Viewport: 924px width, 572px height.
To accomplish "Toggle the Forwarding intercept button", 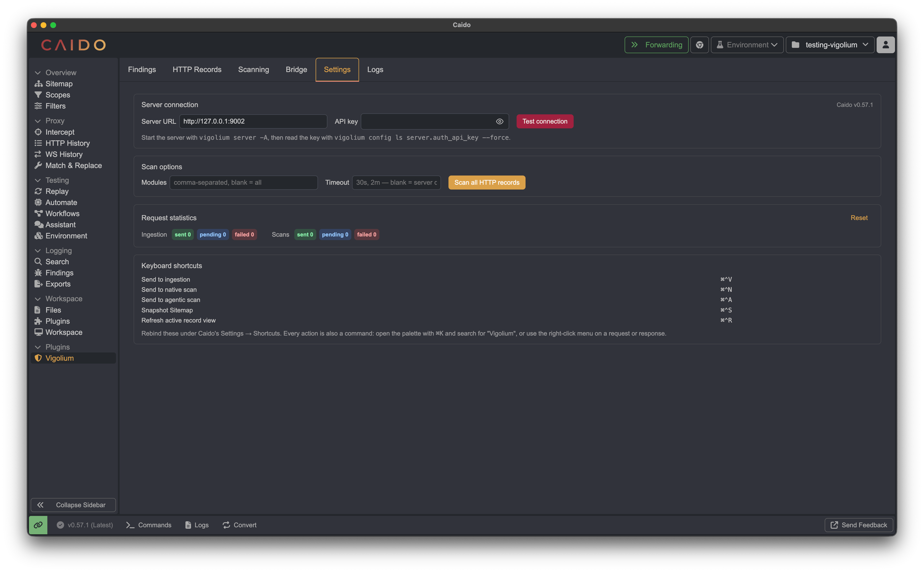I will tap(656, 45).
